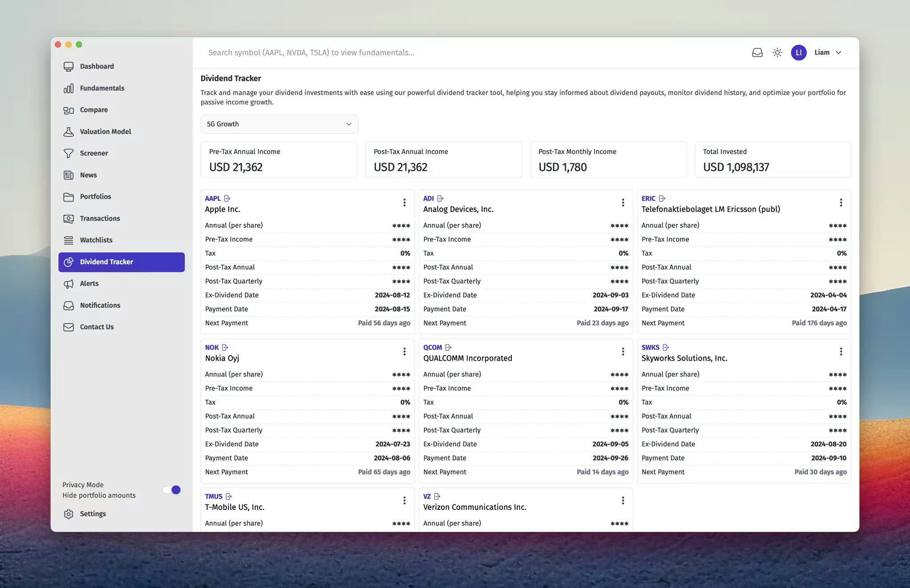Open the Skyworks Solutions card options menu

tap(841, 352)
